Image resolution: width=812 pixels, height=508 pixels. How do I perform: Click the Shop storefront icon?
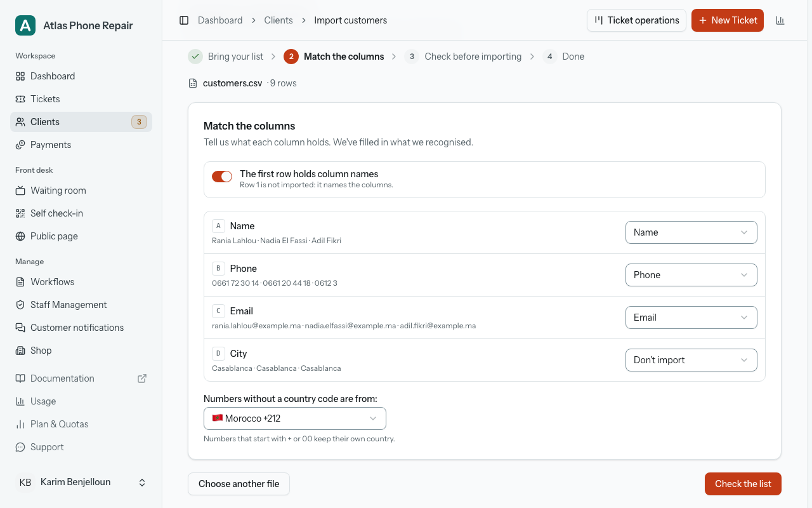[20, 351]
